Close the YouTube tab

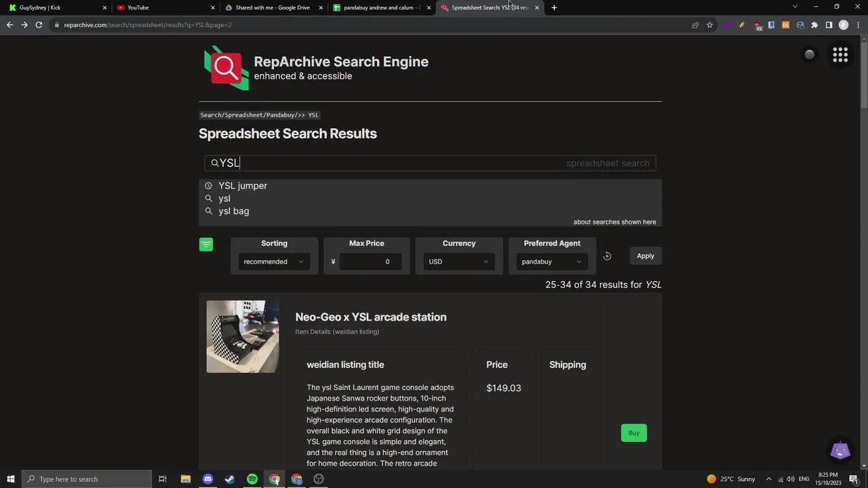pos(213,7)
